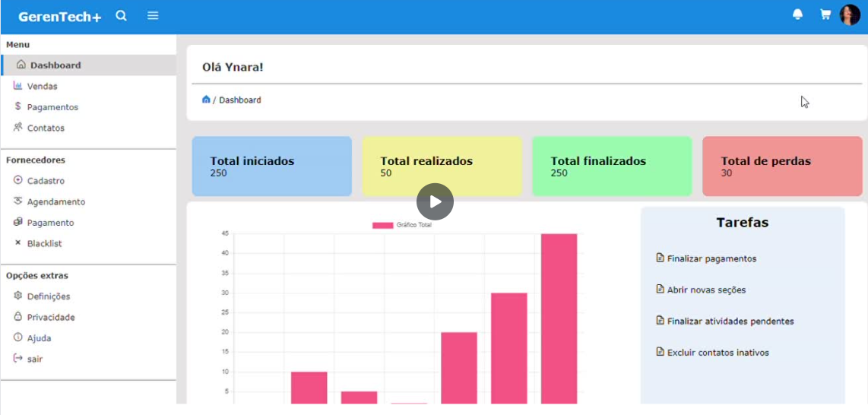This screenshot has height=415, width=868.
Task: Open the Blacklist sidebar entry
Action: tap(44, 244)
